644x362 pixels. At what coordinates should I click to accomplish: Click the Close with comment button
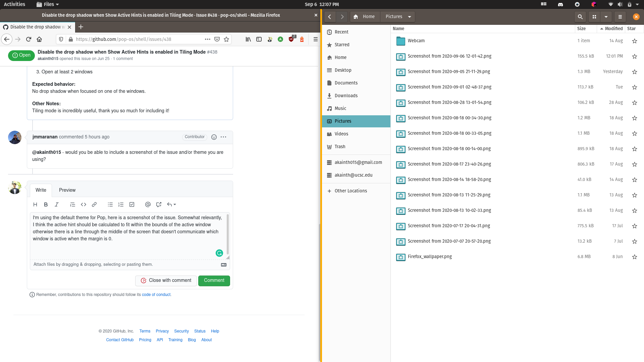(166, 281)
